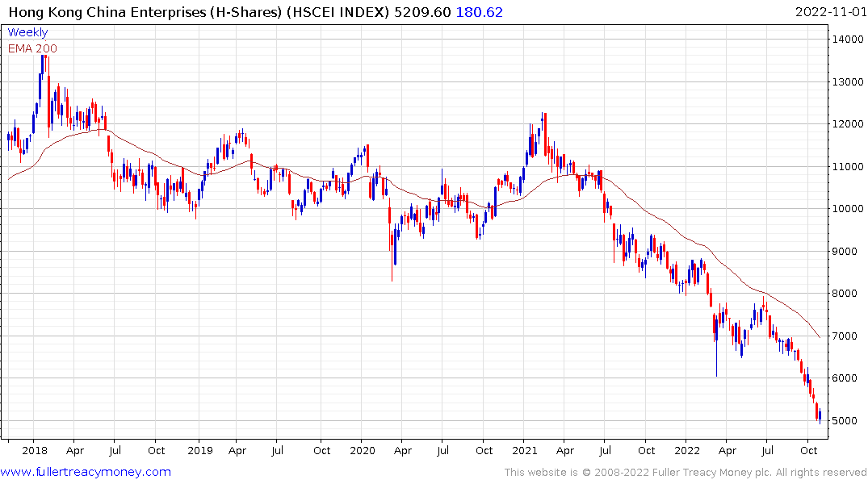Click the 8000 price axis label
868x484 pixels.
coord(845,294)
